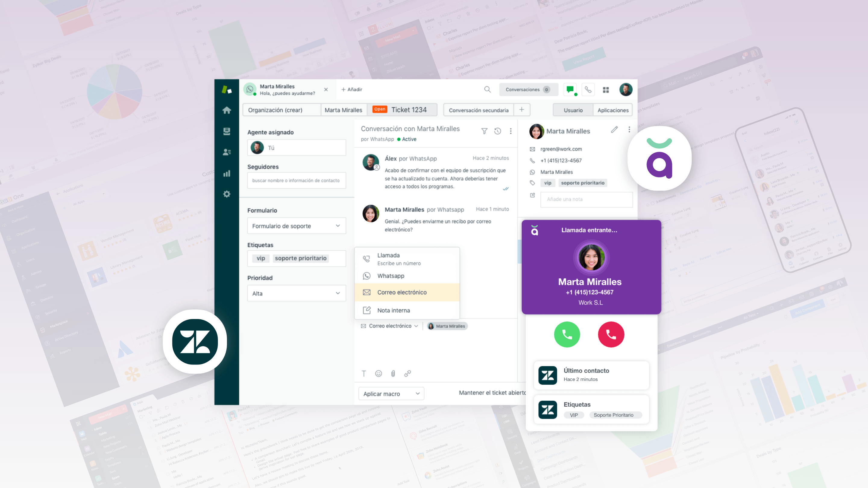
Task: Click the Último contacto card
Action: pyautogui.click(x=591, y=375)
